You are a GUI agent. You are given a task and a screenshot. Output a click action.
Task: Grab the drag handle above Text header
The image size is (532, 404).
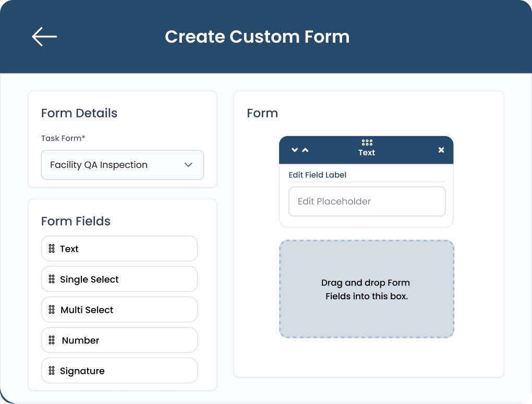click(367, 142)
